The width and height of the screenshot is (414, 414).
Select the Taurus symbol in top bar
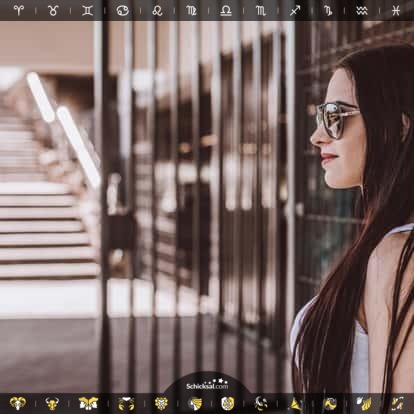coord(53,10)
